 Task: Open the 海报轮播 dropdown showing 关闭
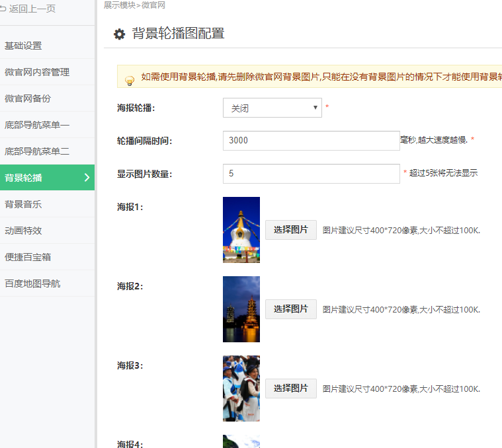272,108
